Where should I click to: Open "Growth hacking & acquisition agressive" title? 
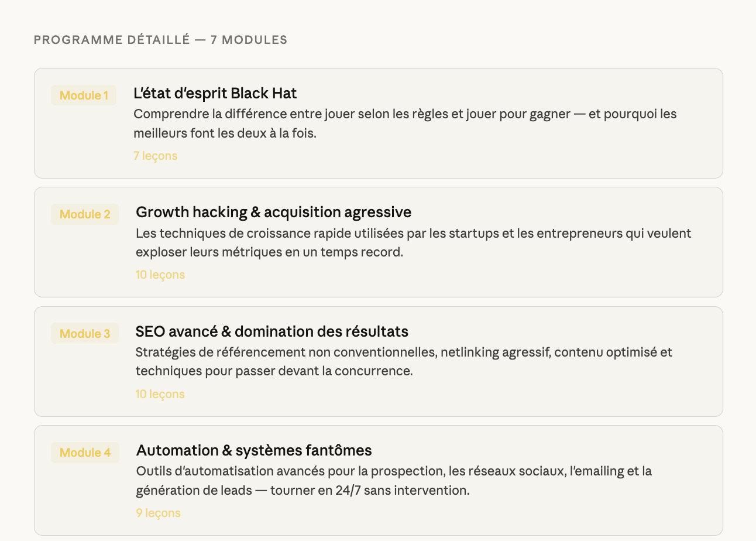[x=273, y=212]
